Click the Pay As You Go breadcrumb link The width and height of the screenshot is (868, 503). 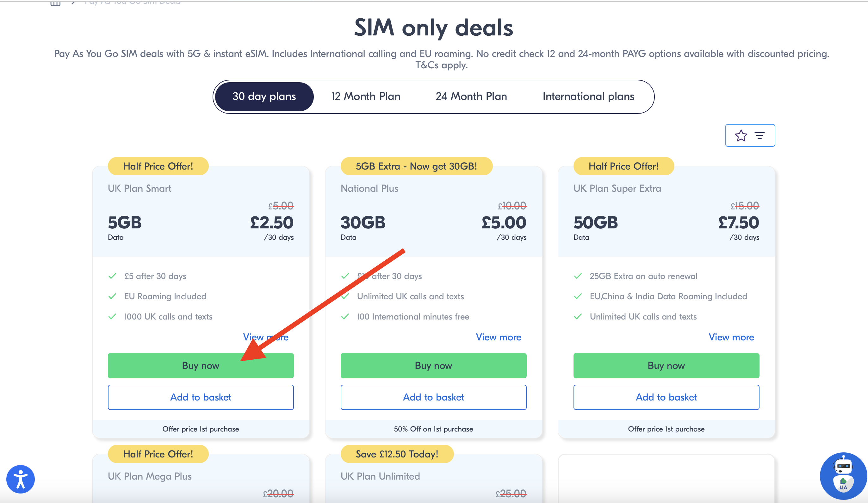(x=133, y=2)
